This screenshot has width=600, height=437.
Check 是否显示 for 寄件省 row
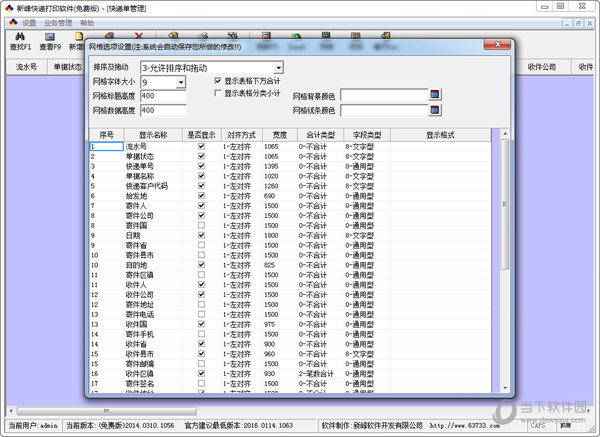tap(201, 245)
